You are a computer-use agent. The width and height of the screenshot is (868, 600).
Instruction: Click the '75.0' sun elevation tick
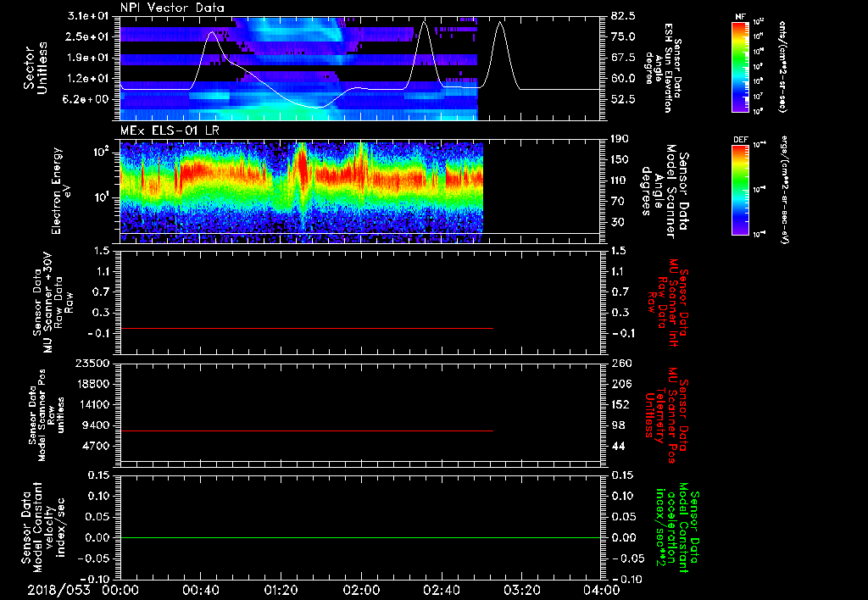(623, 36)
